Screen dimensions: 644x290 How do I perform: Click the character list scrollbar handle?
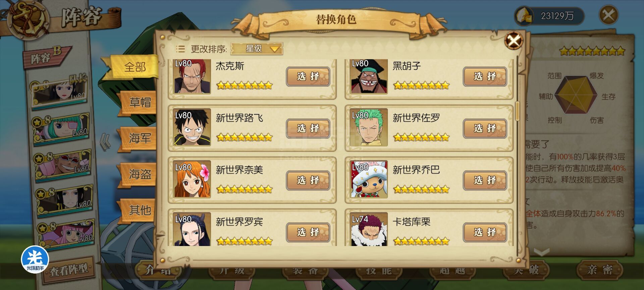[518, 111]
